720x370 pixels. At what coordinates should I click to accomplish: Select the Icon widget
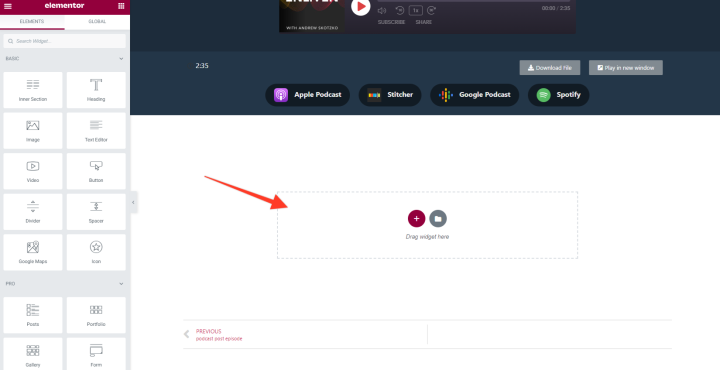[96, 252]
